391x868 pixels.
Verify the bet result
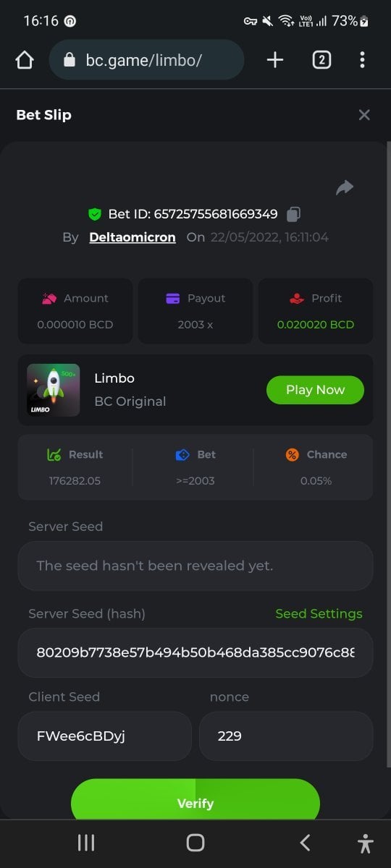pyautogui.click(x=195, y=800)
